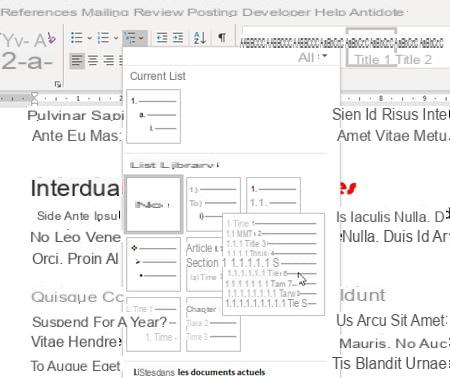Select the Current List thumbnail 1. a. i.

pos(154,116)
